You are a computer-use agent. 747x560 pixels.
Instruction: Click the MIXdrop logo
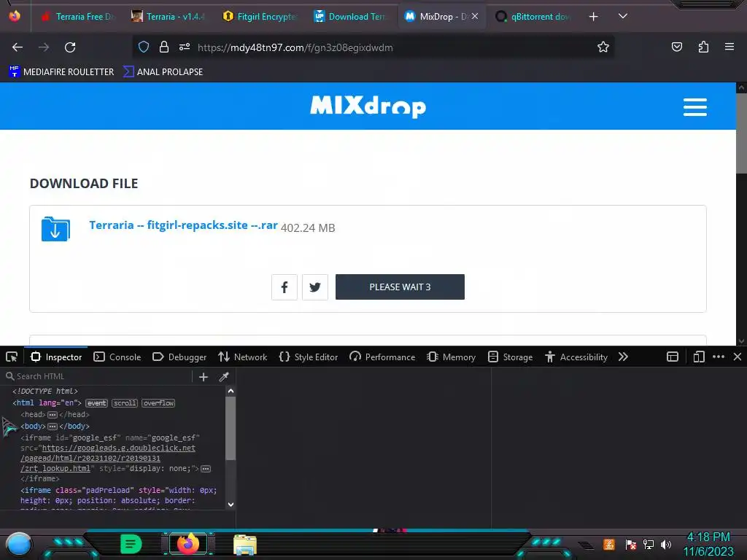coord(368,106)
